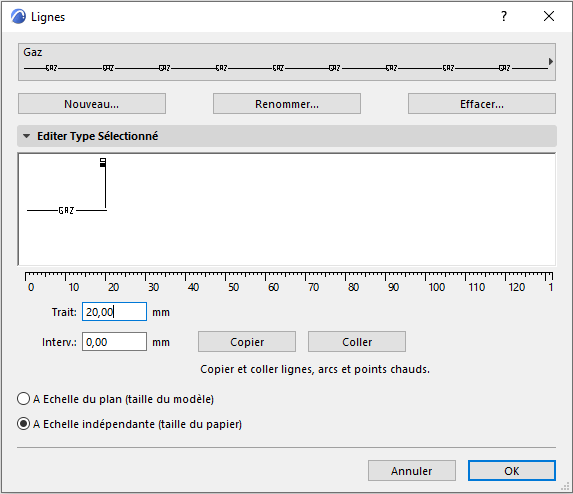Screen dimensions: 573x494
Task: Click the Coller button
Action: coord(357,342)
